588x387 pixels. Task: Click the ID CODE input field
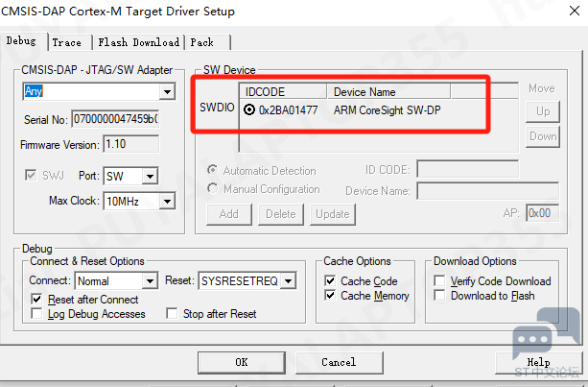tap(468, 169)
